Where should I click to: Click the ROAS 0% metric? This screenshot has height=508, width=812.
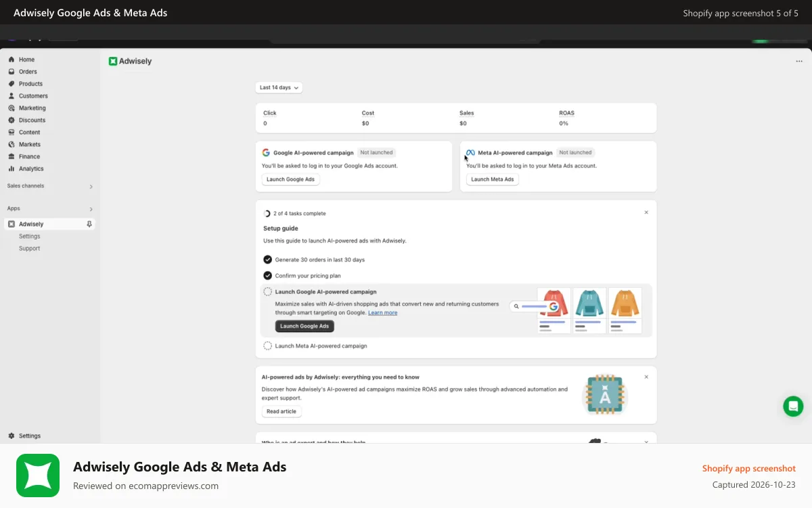tap(567, 119)
